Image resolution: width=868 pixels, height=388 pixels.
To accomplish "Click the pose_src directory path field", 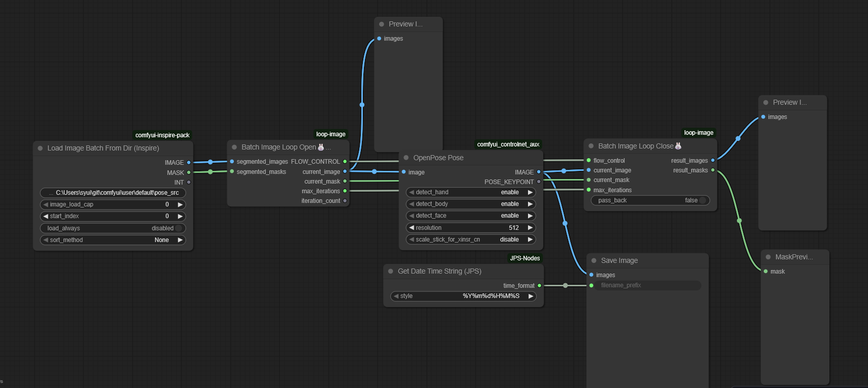I will tap(113, 193).
